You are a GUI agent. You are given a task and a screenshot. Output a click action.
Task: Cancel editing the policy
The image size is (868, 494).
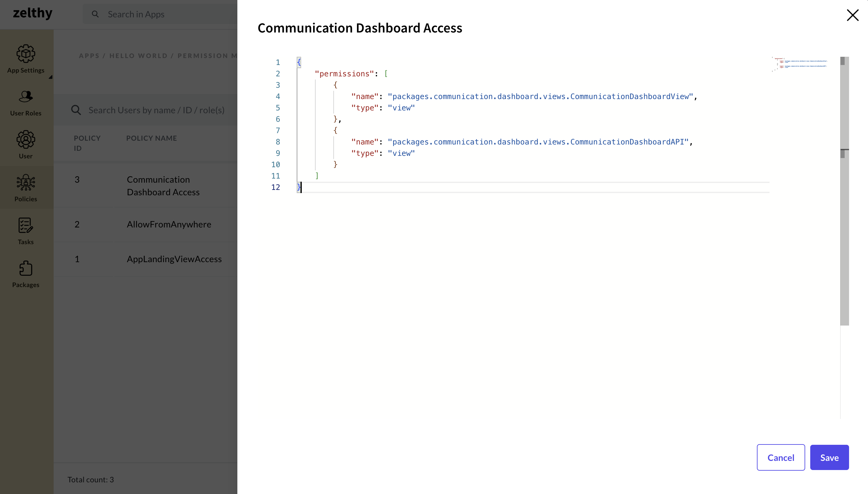tap(781, 457)
